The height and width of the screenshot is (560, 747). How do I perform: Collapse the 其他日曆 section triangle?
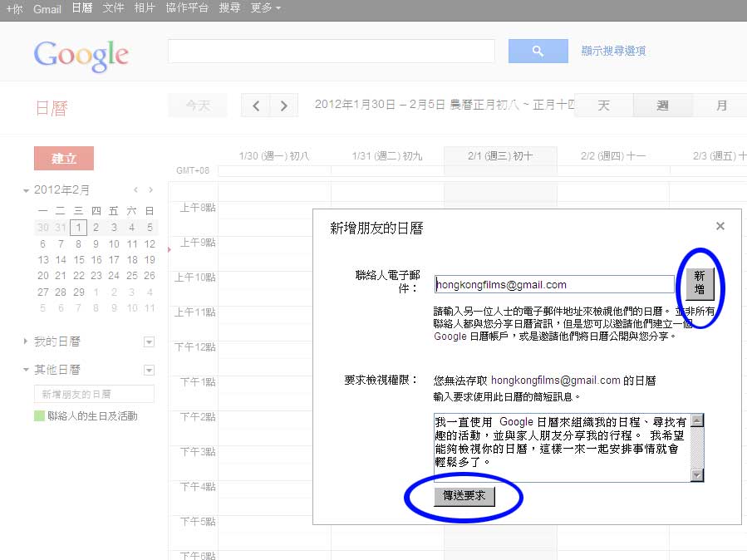tap(27, 371)
